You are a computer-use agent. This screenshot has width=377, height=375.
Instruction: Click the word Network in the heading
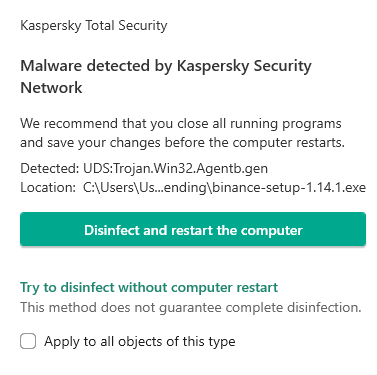[x=51, y=88]
